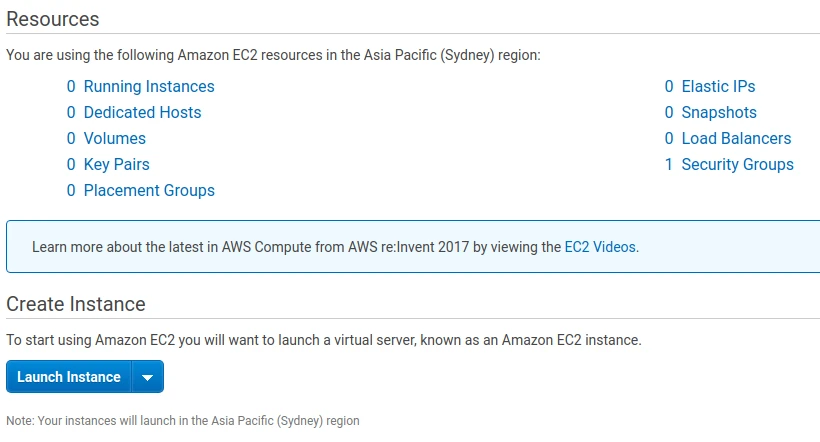Click the zero count beside Elastic IPs
The image size is (820, 442).
pyautogui.click(x=668, y=86)
